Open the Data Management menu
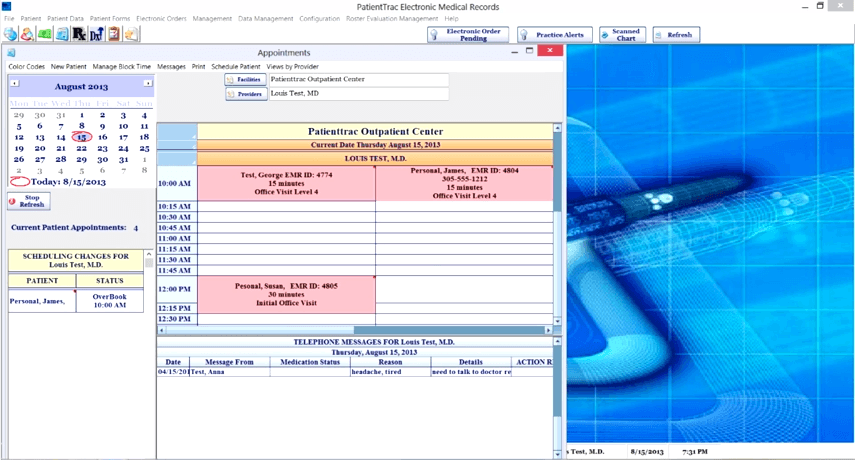 coord(265,19)
